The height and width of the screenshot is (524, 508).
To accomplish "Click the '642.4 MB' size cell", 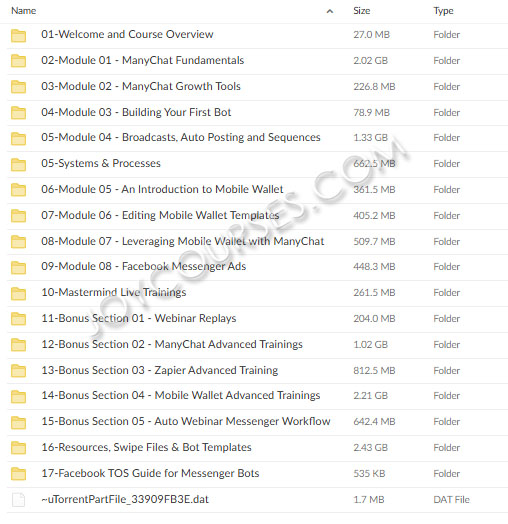I will point(374,422).
